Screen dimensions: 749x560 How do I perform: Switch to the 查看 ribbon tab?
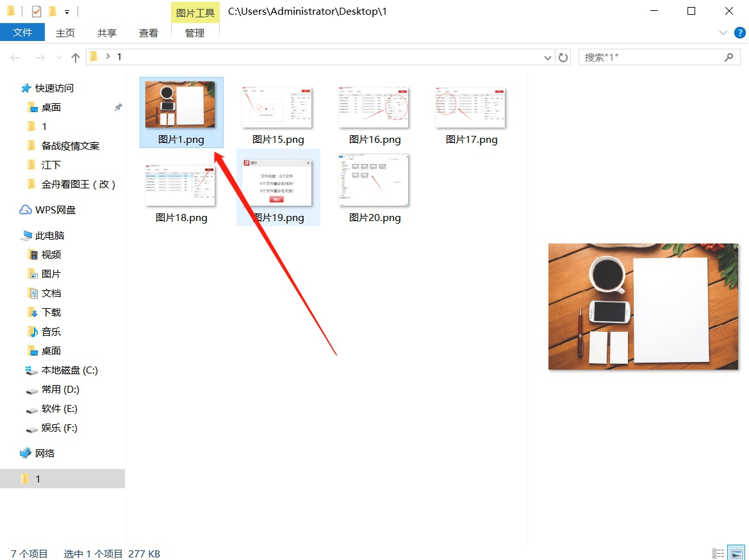click(148, 33)
